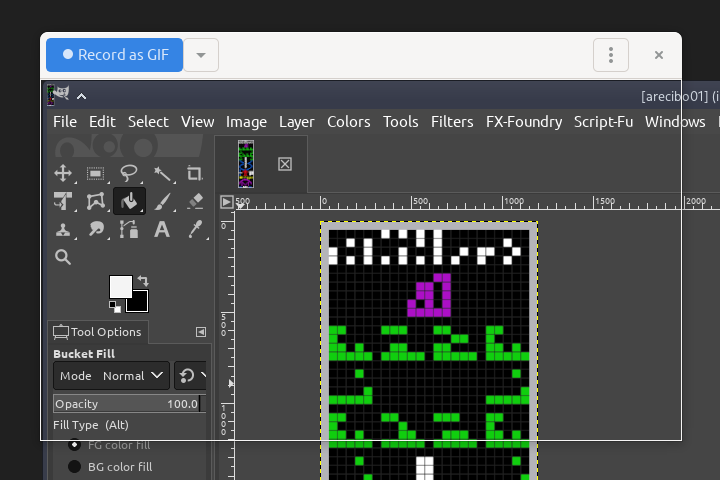Select the Rectangle Select tool
Image resolution: width=720 pixels, height=480 pixels.
click(96, 174)
